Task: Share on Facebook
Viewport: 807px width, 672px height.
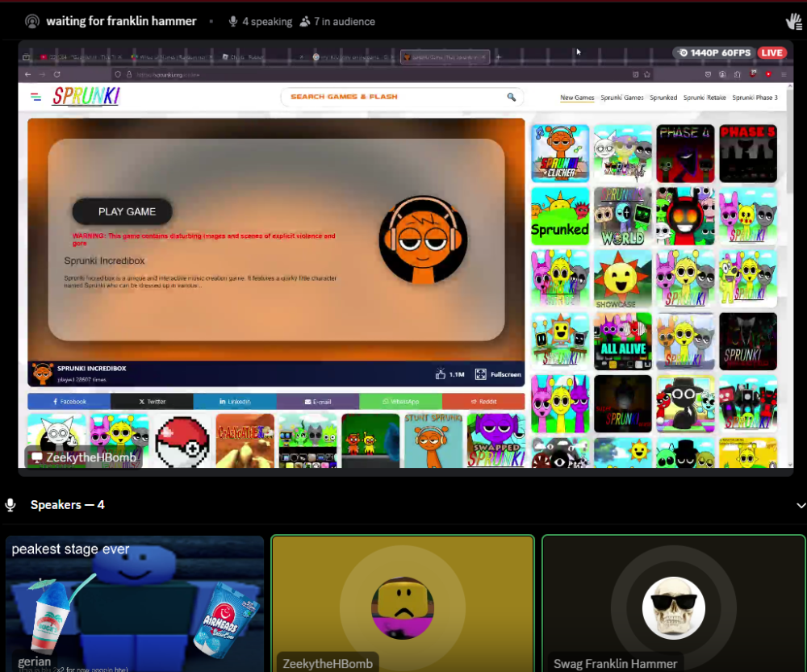Action: pyautogui.click(x=69, y=402)
